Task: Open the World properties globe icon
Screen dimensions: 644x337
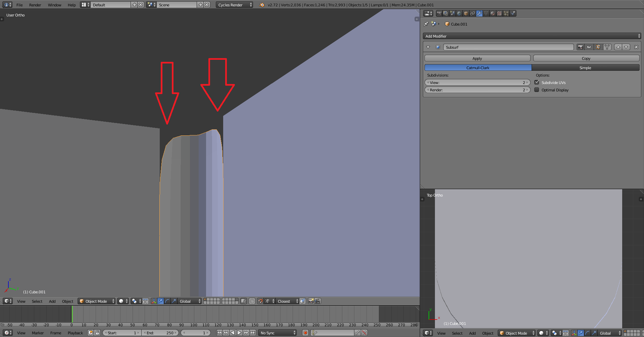Action: [459, 13]
